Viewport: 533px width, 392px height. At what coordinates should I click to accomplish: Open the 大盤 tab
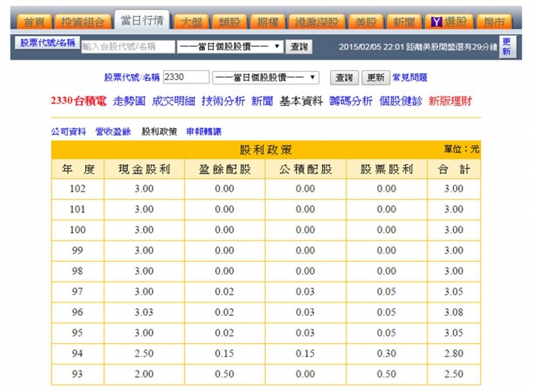pos(191,22)
